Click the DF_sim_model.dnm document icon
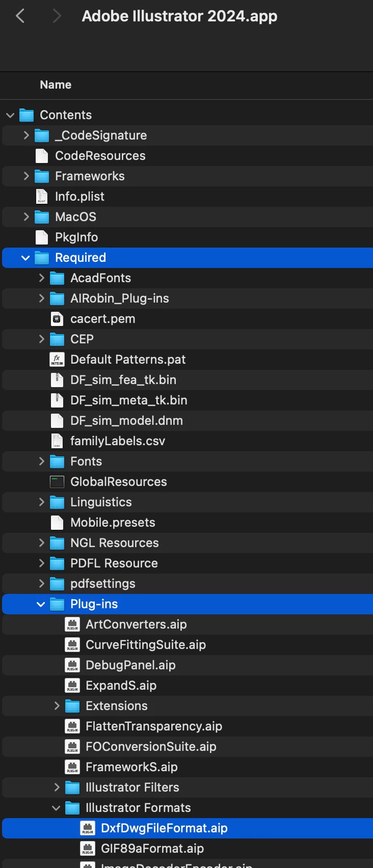This screenshot has width=373, height=868. (x=57, y=421)
